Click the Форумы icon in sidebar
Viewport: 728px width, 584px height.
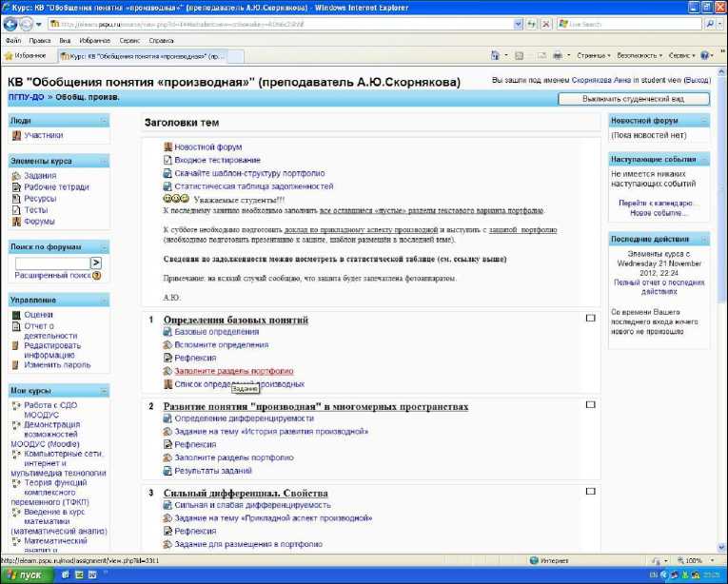tap(16, 222)
